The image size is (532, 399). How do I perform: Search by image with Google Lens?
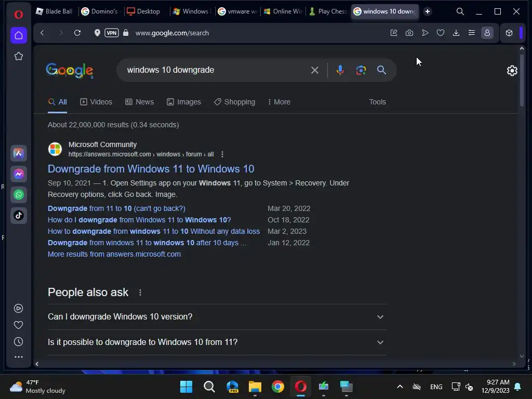pyautogui.click(x=361, y=70)
